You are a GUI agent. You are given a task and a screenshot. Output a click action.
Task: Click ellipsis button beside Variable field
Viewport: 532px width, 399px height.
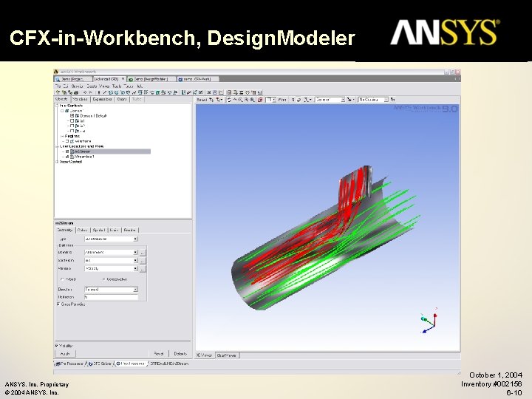pyautogui.click(x=143, y=269)
